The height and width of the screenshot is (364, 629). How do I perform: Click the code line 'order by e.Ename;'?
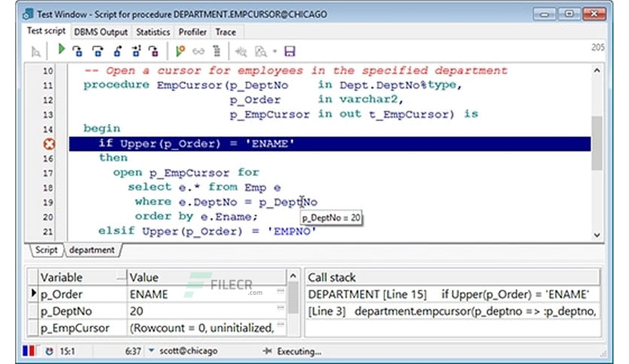click(x=196, y=217)
